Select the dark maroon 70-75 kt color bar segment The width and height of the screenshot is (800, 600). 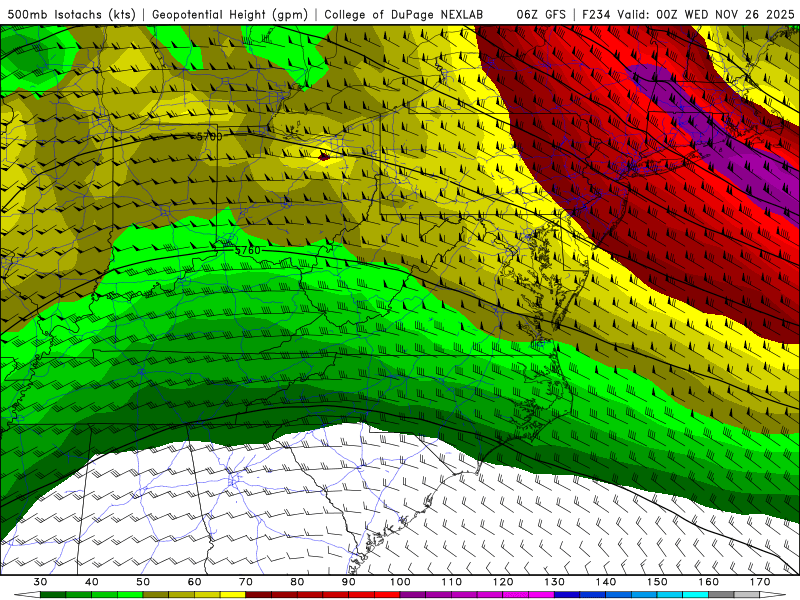click(259, 595)
